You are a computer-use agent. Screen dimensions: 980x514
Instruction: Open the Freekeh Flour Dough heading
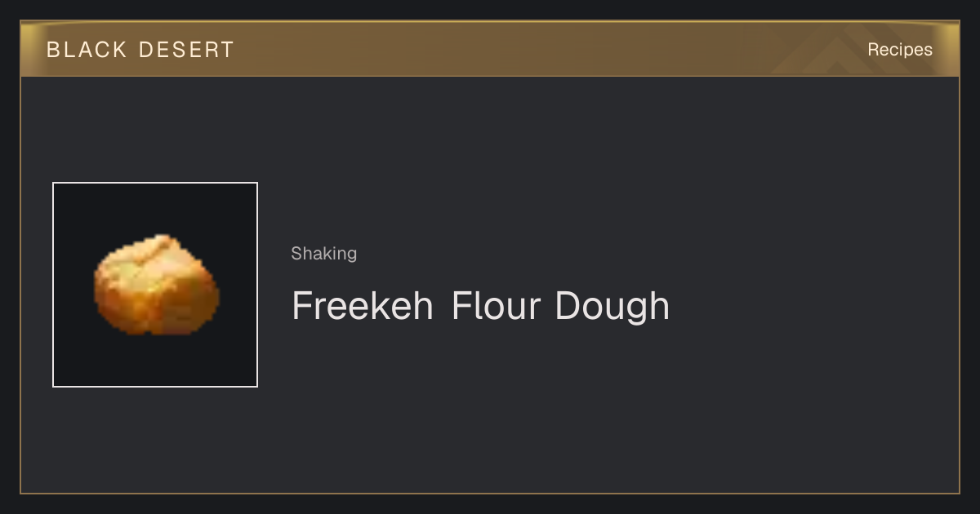480,307
